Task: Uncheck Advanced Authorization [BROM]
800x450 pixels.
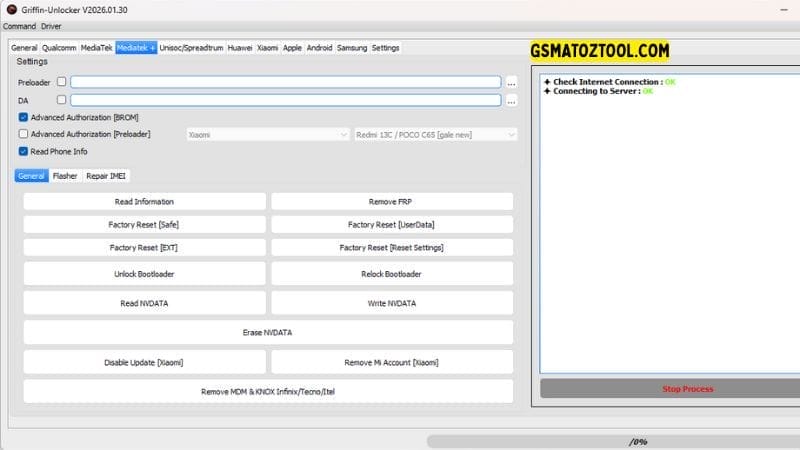Action: (23, 117)
